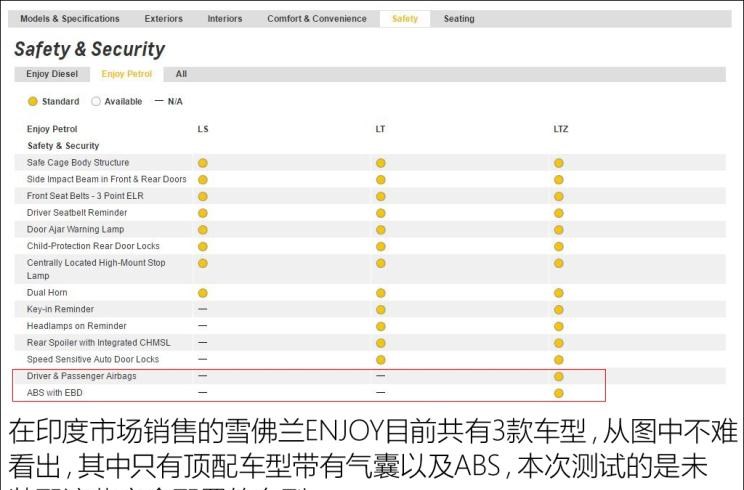Click Centrally Located High-Mount Stop Lamp label

[96, 269]
